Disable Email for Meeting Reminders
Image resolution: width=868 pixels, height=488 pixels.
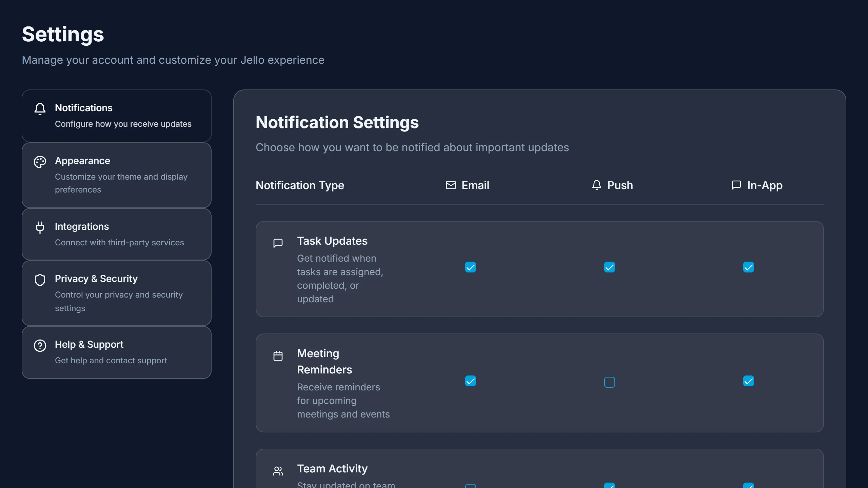coord(470,381)
